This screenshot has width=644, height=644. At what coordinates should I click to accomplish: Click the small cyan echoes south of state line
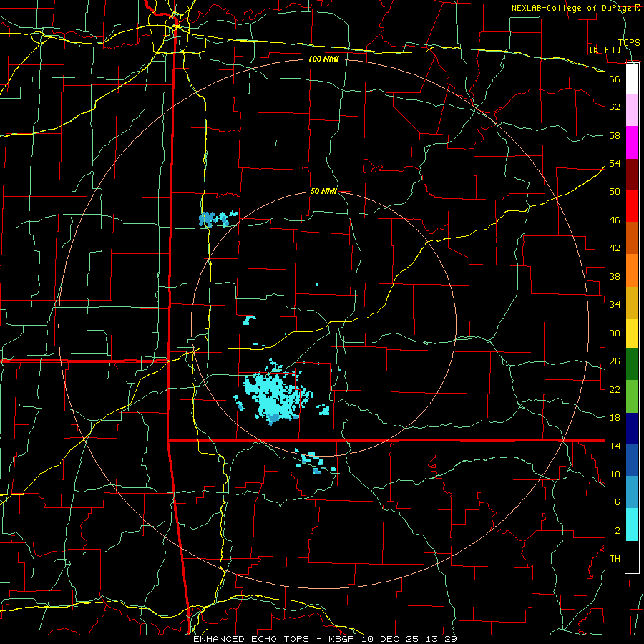316,462
